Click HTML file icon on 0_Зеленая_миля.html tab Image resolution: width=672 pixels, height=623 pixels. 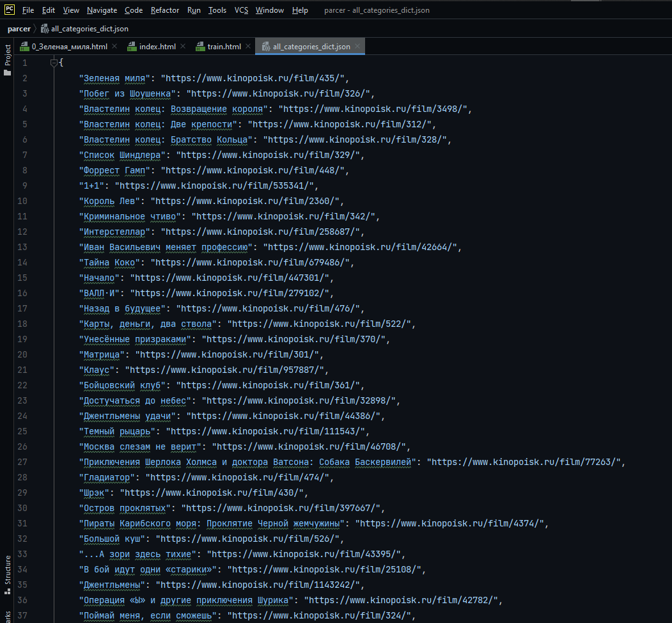[x=25, y=46]
